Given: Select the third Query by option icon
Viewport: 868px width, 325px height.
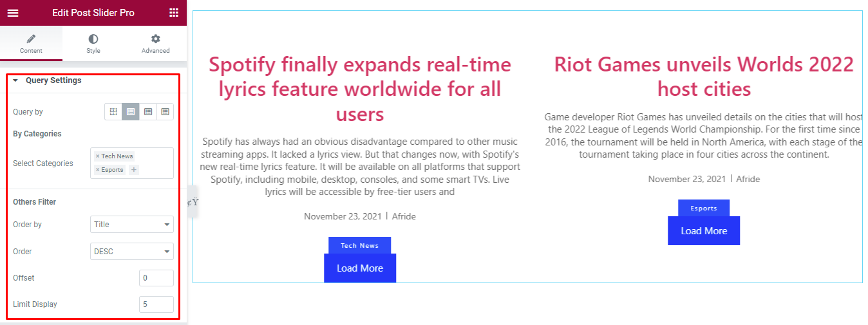Looking at the screenshot, I should 148,112.
